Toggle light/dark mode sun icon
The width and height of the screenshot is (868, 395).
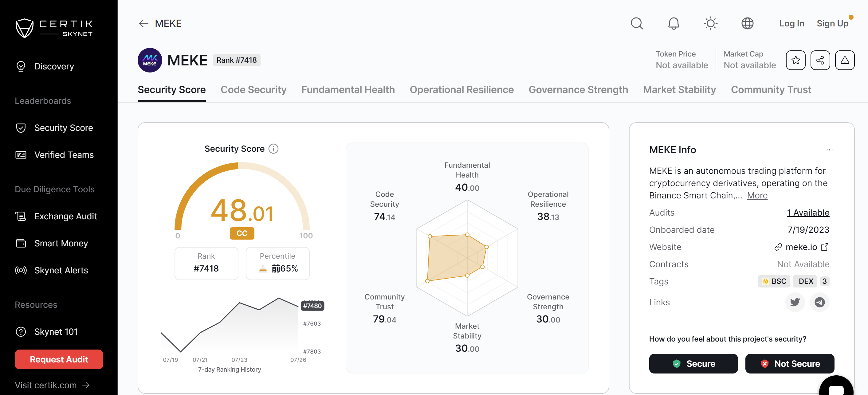pos(710,23)
